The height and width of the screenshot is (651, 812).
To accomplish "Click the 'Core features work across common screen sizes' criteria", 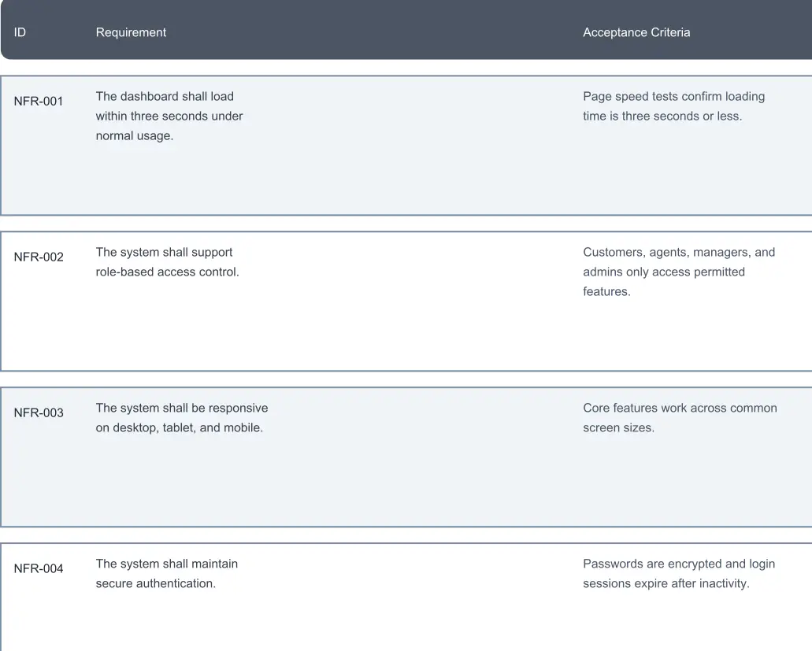I will pyautogui.click(x=680, y=418).
